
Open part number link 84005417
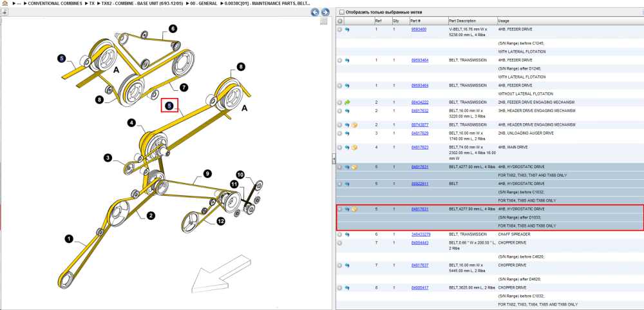point(420,288)
